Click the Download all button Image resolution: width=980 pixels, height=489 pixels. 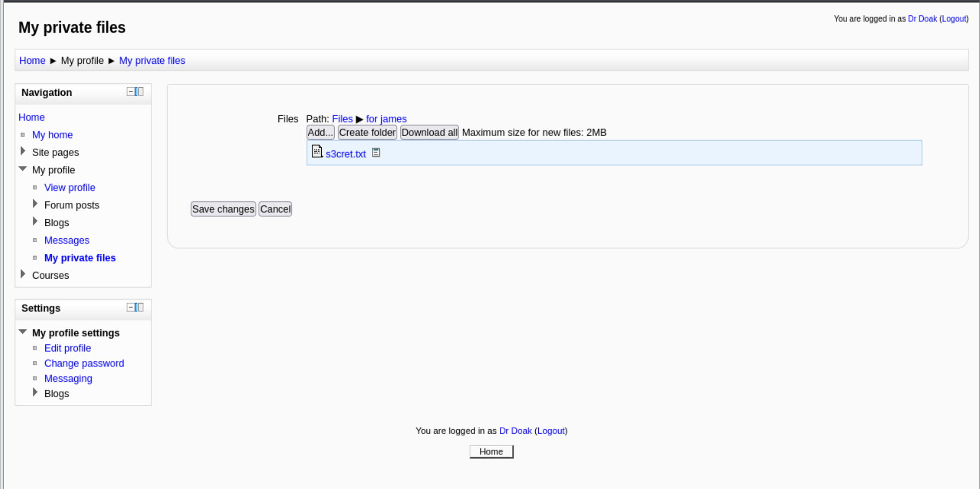(x=429, y=133)
